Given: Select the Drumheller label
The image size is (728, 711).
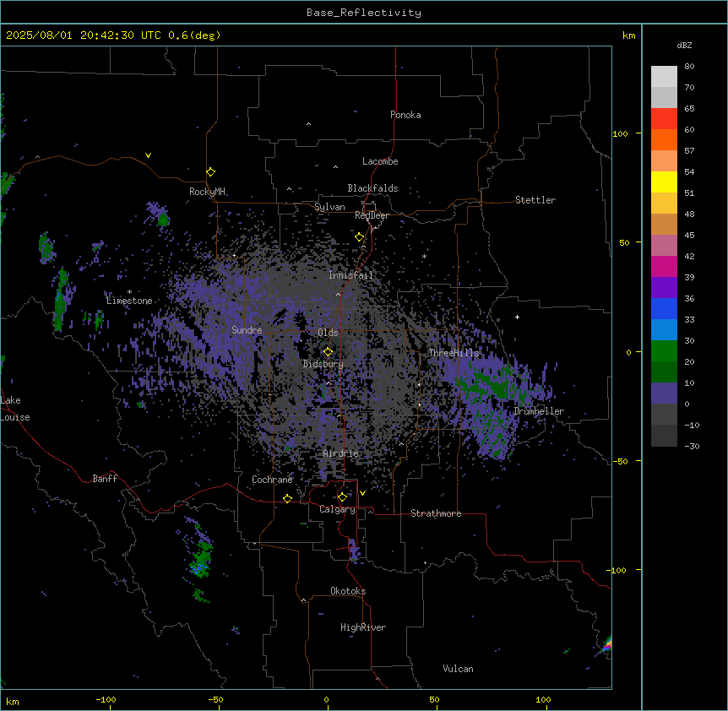Looking at the screenshot, I should coord(539,411).
